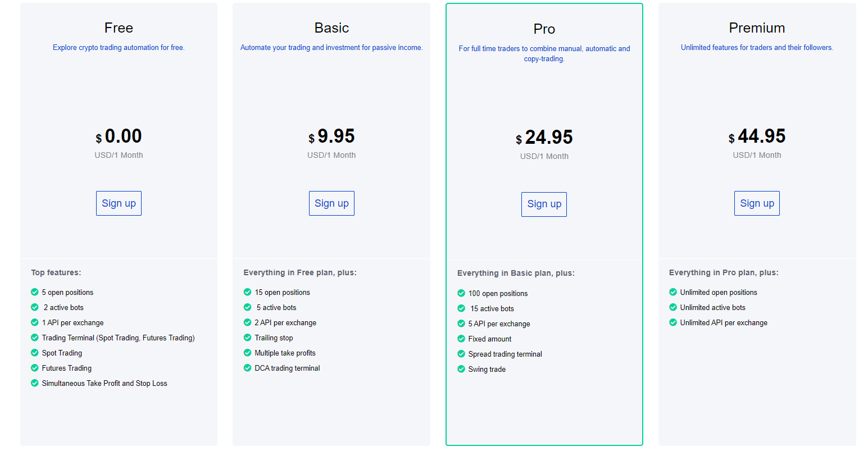
Task: Click checkmark icon beside 5 open positions
Action: pyautogui.click(x=35, y=292)
